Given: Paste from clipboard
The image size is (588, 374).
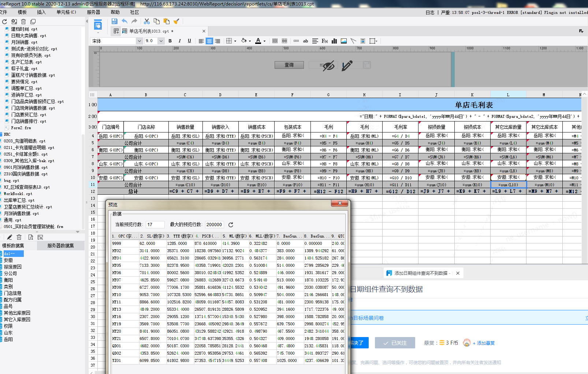Looking at the screenshot, I should coord(167,21).
